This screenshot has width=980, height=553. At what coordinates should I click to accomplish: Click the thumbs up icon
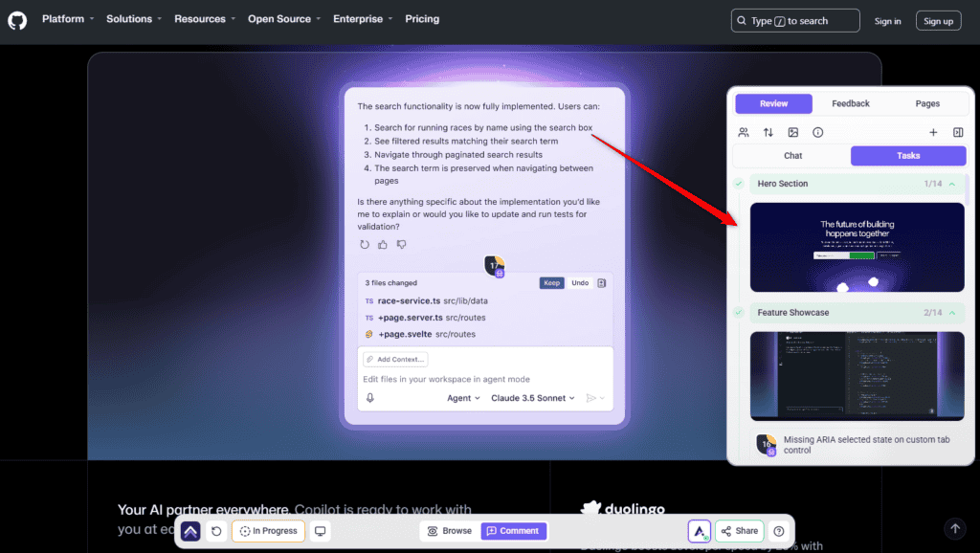click(383, 244)
